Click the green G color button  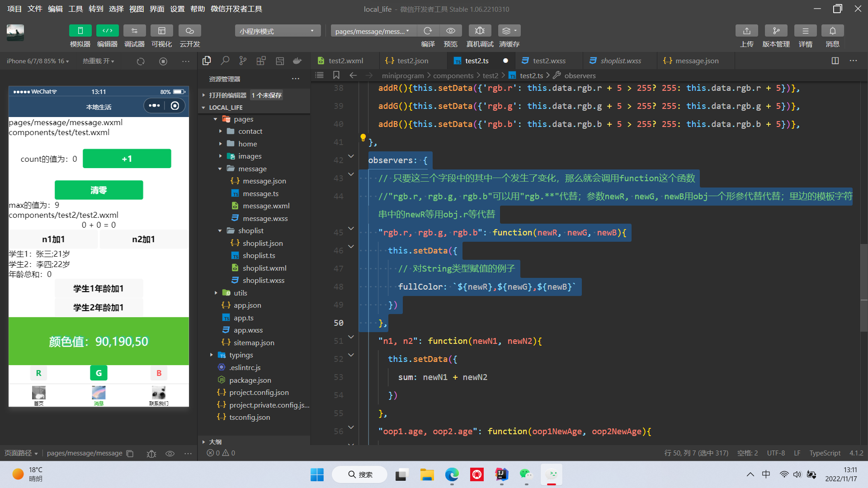(99, 373)
